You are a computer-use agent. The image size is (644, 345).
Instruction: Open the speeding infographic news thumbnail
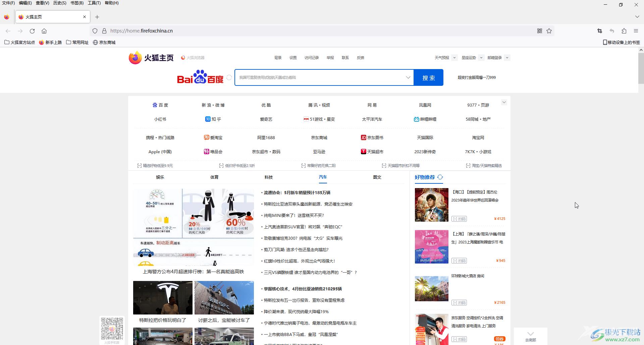tap(194, 227)
